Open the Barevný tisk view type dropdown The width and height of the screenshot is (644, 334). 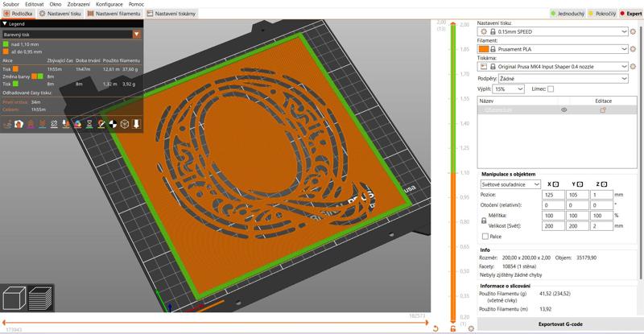[x=72, y=35]
